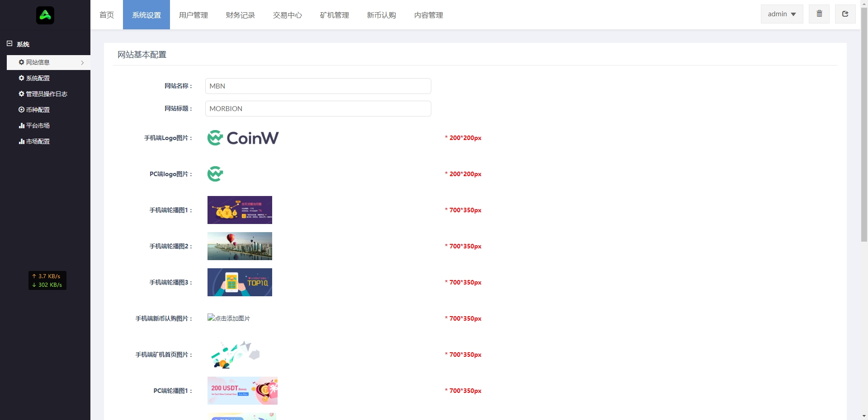The image size is (868, 420).
Task: Click the 网站名称 input field with MBN
Action: pyautogui.click(x=318, y=86)
